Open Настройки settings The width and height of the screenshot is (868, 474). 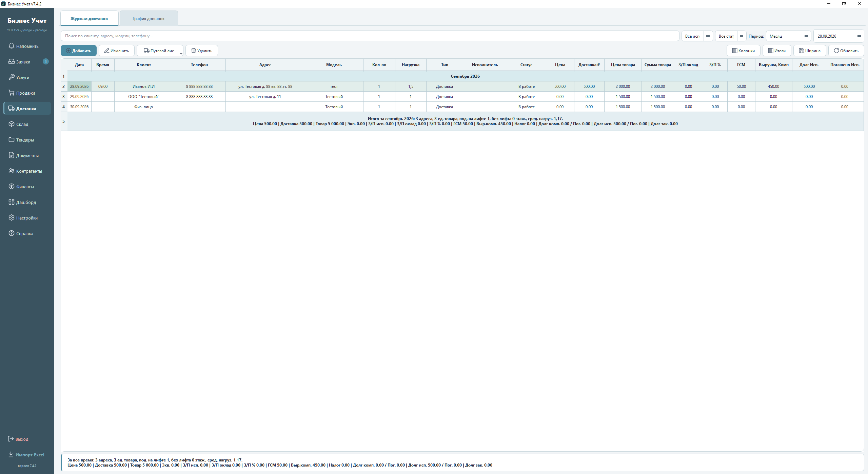pos(27,218)
